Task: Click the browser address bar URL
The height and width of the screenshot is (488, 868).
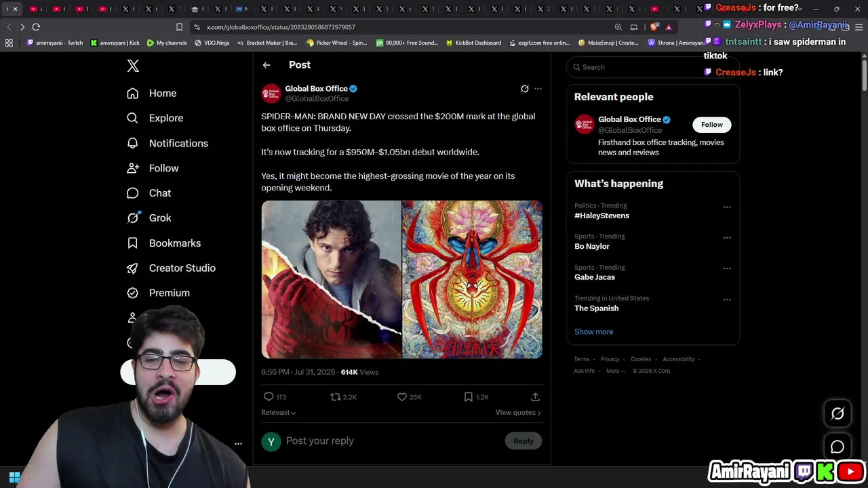Action: (281, 27)
